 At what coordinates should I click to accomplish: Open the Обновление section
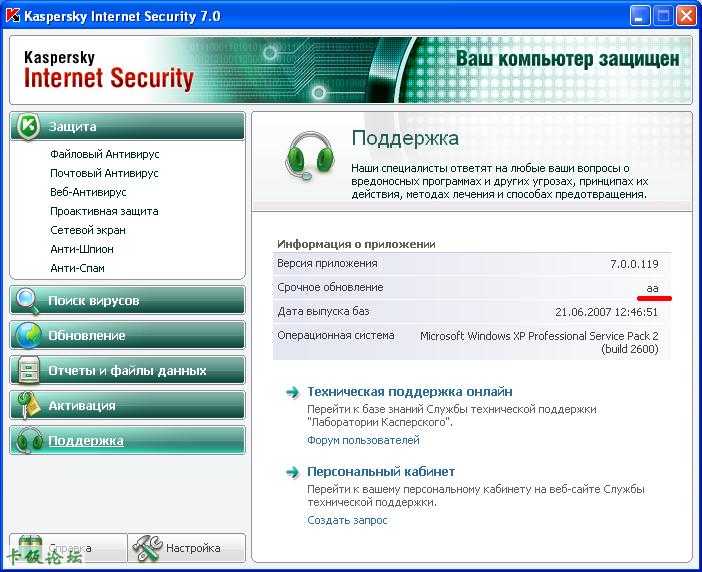[x=127, y=335]
